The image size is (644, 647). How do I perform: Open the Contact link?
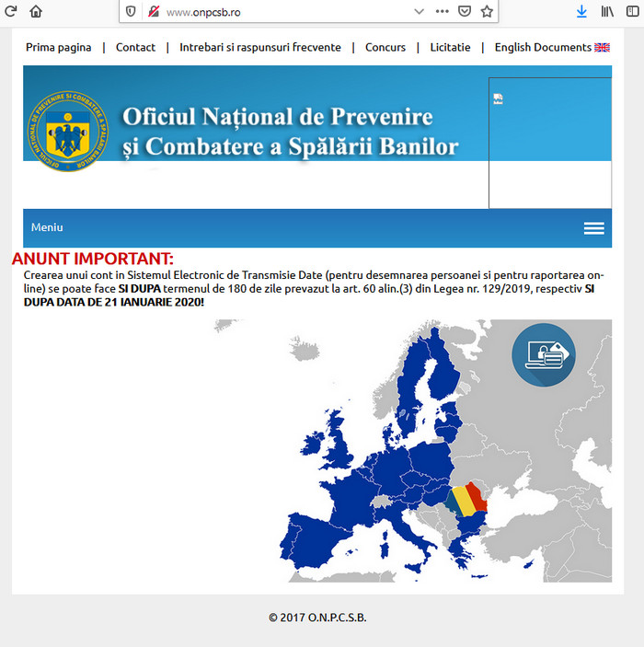[135, 48]
